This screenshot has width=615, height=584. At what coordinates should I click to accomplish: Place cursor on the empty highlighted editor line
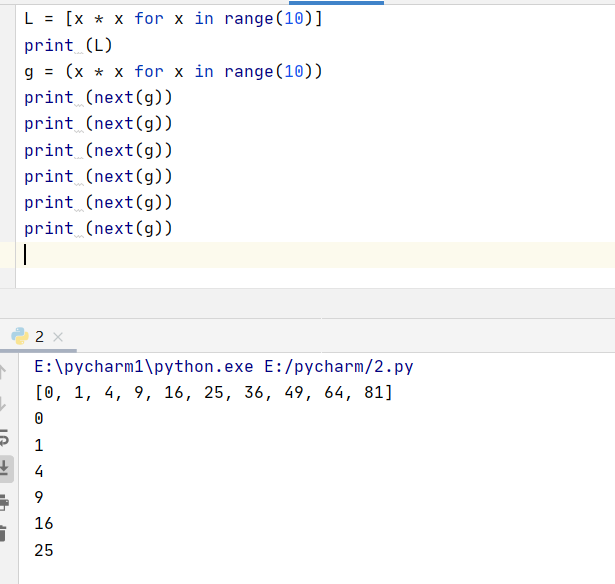pyautogui.click(x=315, y=255)
